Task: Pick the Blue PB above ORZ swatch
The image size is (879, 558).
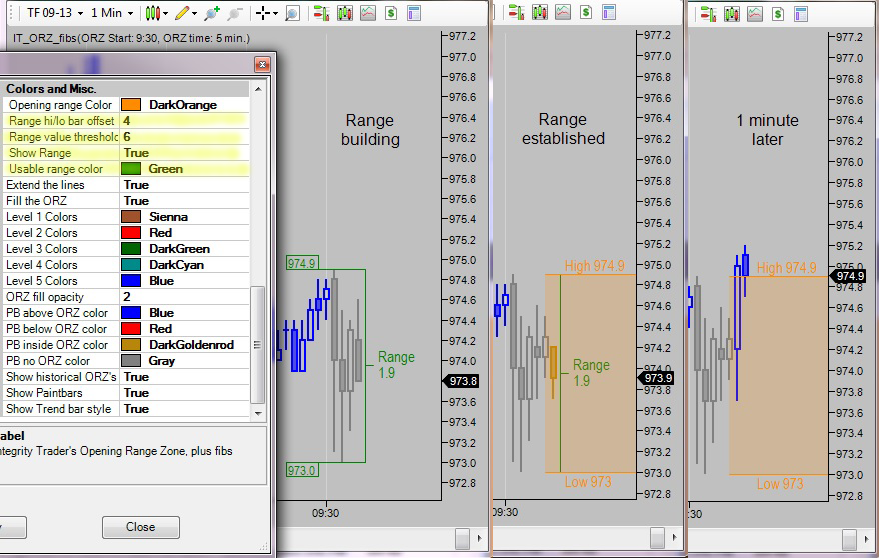Action: (x=131, y=313)
